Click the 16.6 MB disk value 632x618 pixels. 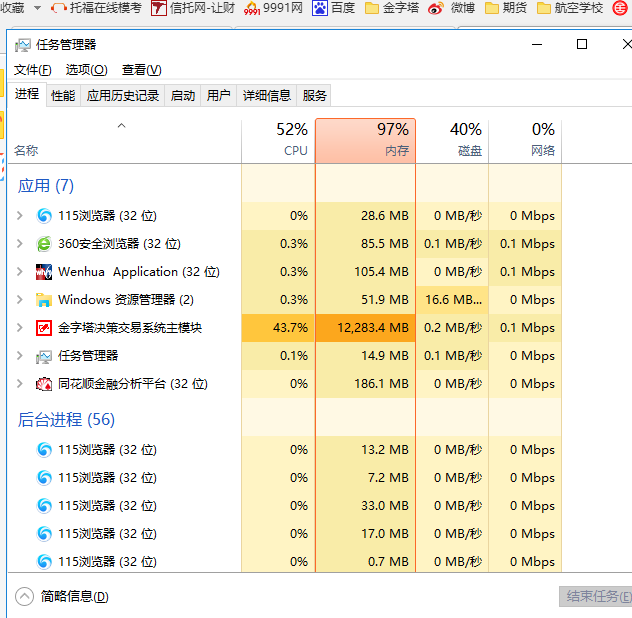(x=453, y=300)
